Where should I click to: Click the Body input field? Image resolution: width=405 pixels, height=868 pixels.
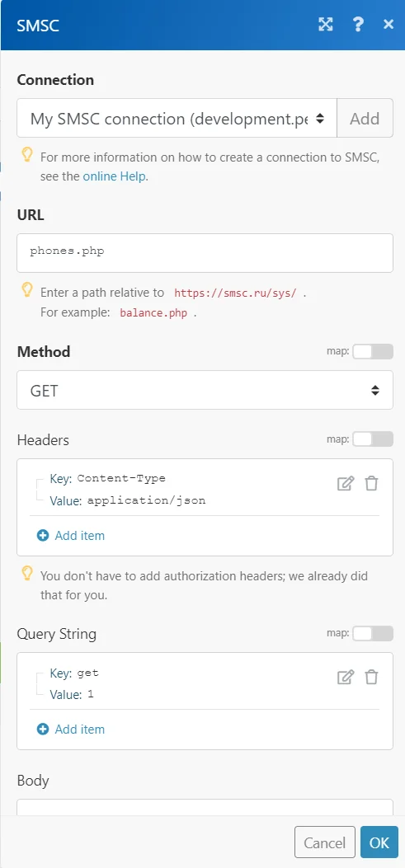coord(205,807)
